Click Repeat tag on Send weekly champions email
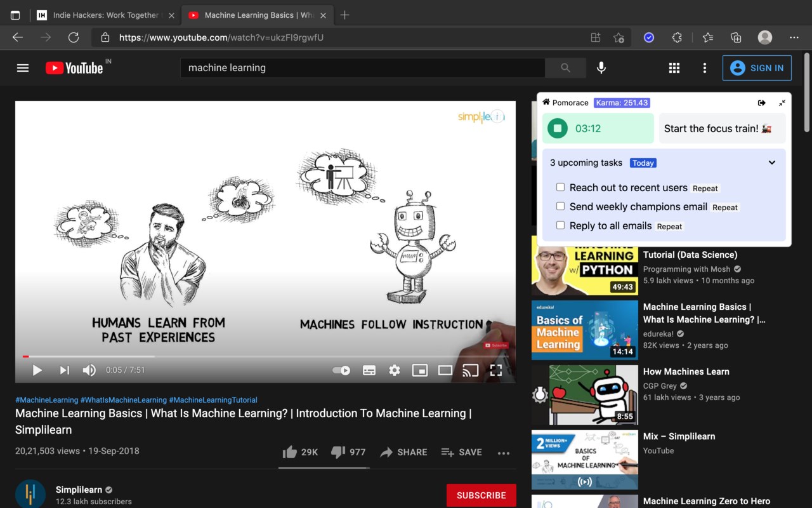This screenshot has width=812, height=508. 725,208
